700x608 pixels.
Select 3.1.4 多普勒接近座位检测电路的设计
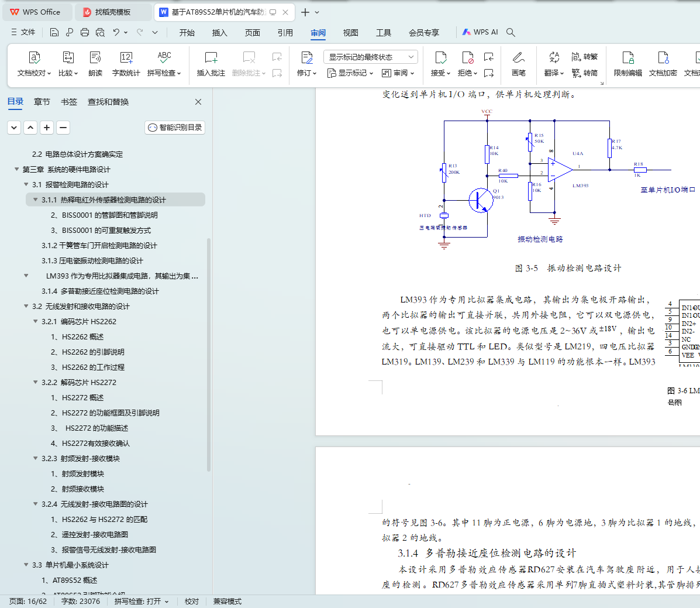(100, 291)
